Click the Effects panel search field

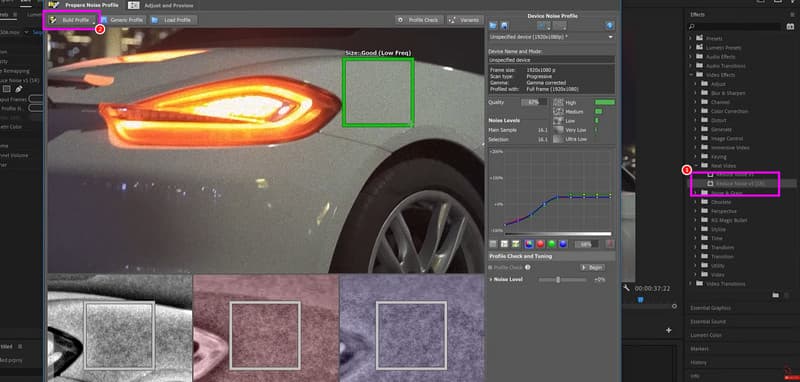point(736,27)
